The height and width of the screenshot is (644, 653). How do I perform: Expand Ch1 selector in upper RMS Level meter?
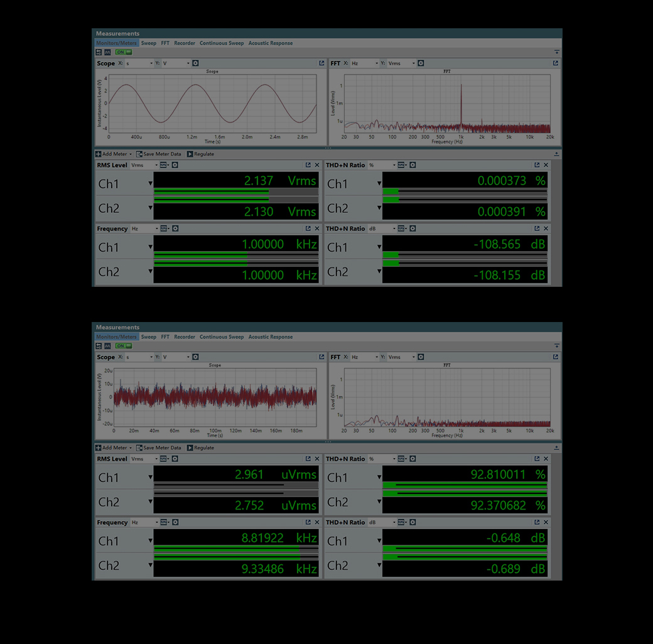[150, 183]
